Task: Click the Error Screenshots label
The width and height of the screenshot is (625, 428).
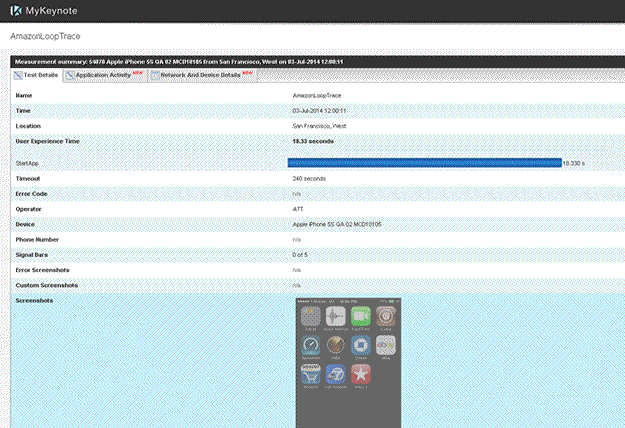Action: pyautogui.click(x=43, y=270)
